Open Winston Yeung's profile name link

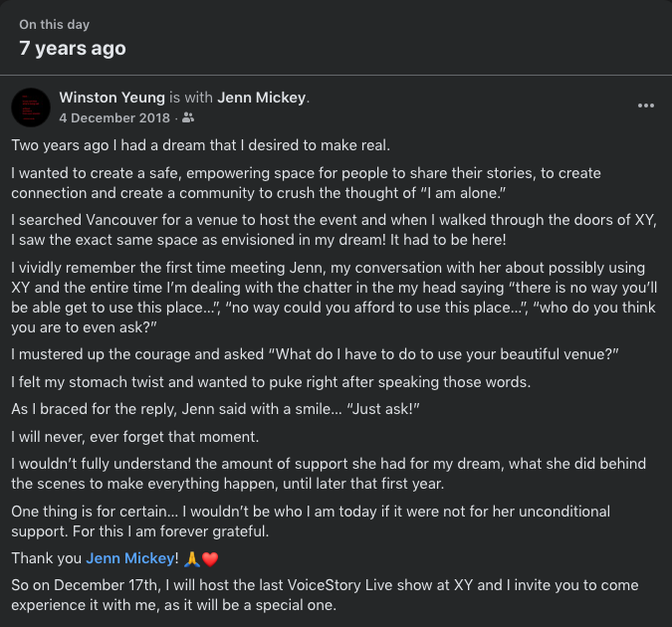(x=112, y=98)
